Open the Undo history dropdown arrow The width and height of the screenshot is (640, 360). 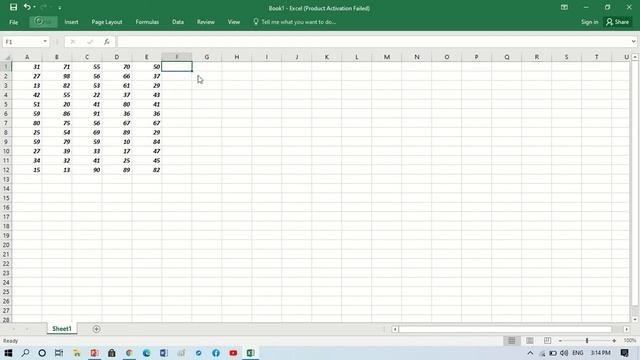(34, 7)
